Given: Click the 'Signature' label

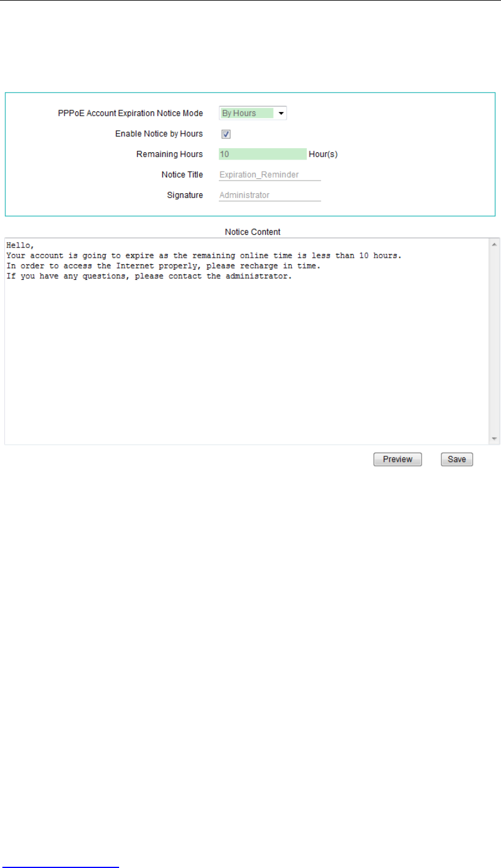Looking at the screenshot, I should tap(185, 195).
